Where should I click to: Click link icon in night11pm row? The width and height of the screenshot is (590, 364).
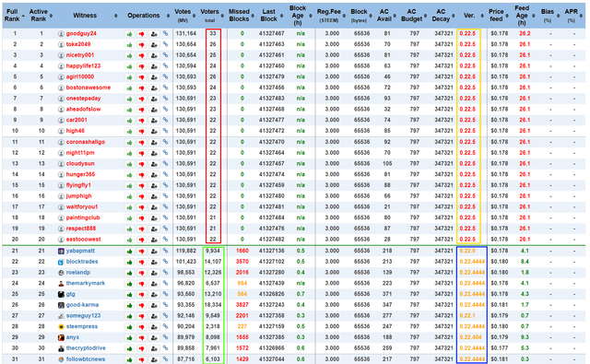165,153
